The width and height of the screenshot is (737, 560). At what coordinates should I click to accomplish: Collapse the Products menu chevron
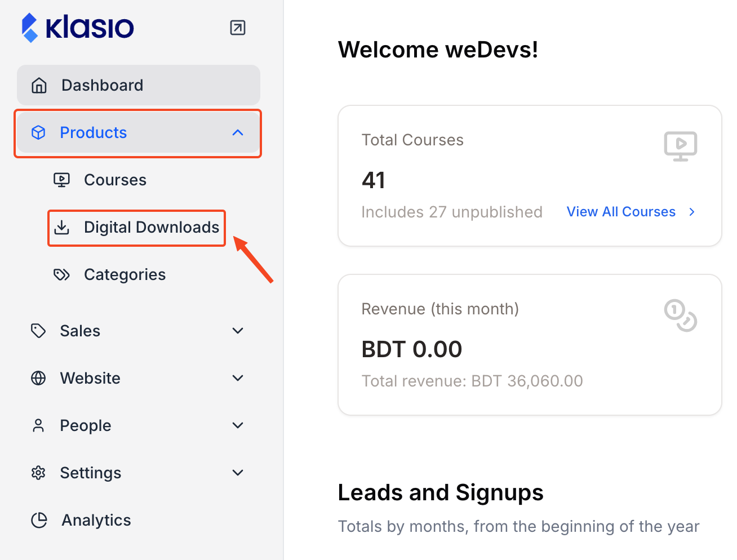click(x=238, y=132)
